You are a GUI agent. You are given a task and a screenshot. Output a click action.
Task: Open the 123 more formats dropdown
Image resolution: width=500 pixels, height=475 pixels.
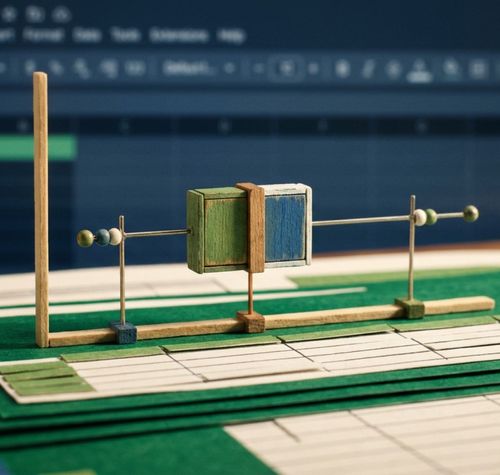pyautogui.click(x=135, y=68)
